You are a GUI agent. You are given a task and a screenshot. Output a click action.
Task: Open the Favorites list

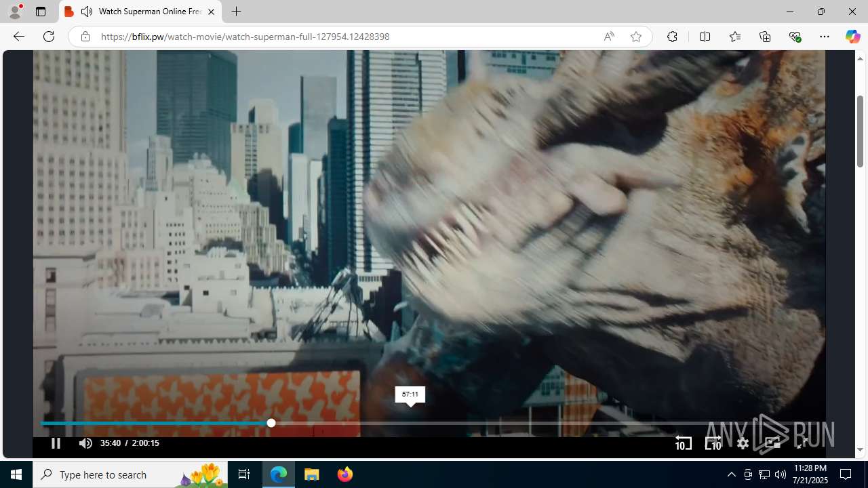tap(734, 37)
